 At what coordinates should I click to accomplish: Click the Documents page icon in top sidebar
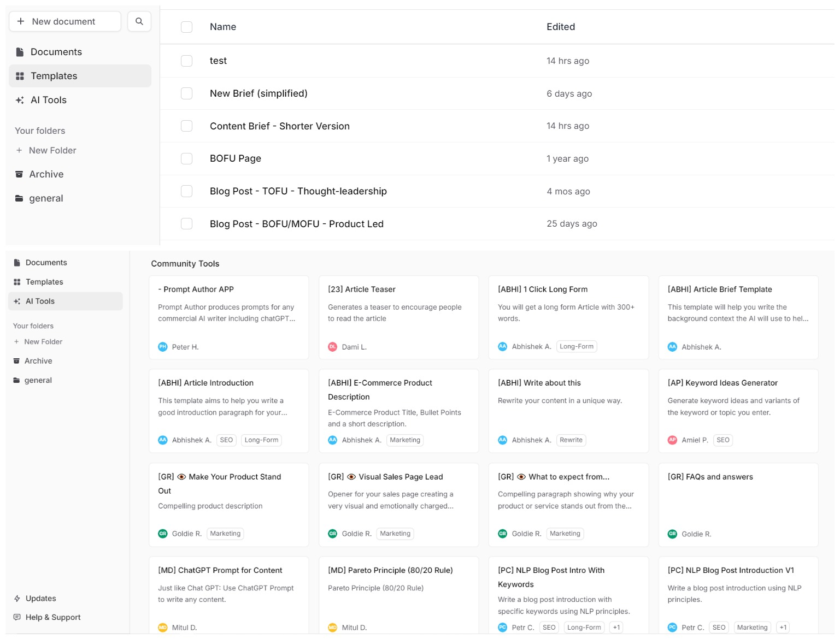tap(20, 52)
